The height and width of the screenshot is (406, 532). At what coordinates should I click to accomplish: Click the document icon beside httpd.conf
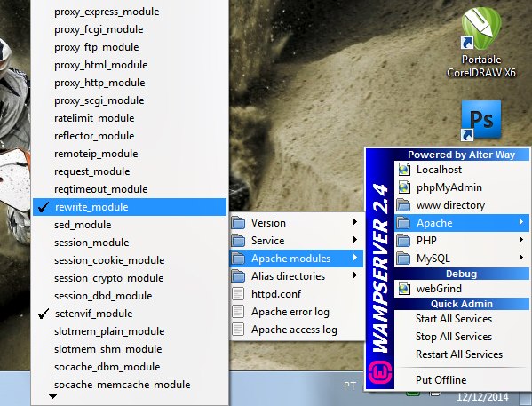pyautogui.click(x=238, y=294)
